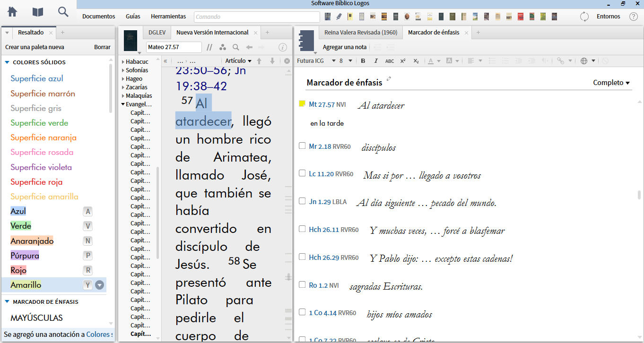The height and width of the screenshot is (343, 644).
Task: Open the Futura ICG font dropdown
Action: coord(333,60)
